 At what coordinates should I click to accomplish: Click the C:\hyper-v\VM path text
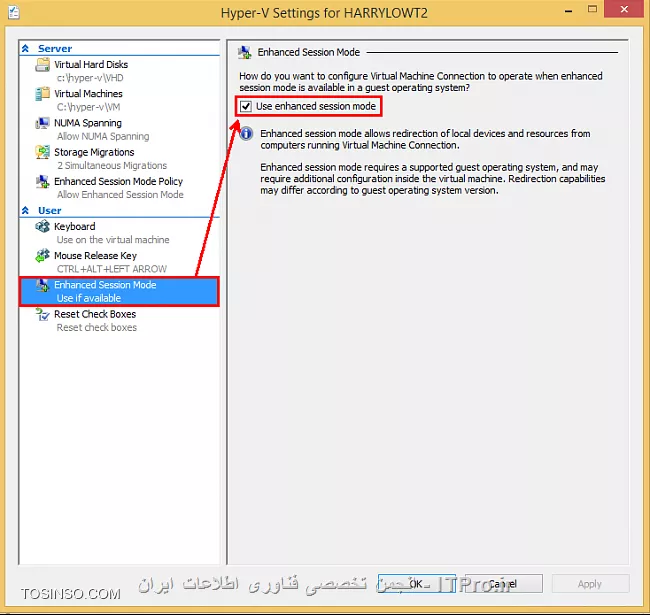point(88,107)
